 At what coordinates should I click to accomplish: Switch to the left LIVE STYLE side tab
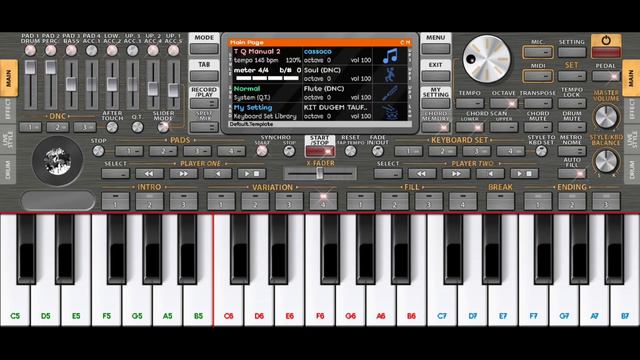pyautogui.click(x=8, y=139)
